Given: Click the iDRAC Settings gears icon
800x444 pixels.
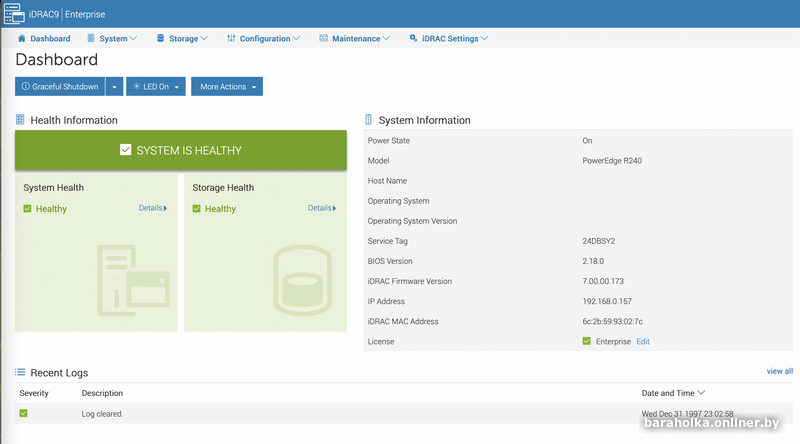Looking at the screenshot, I should (x=413, y=38).
